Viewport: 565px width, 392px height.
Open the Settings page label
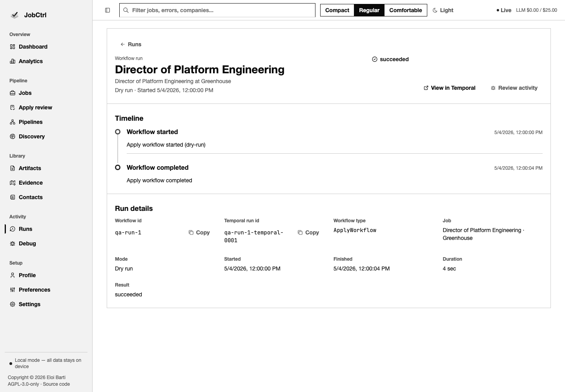coord(29,304)
